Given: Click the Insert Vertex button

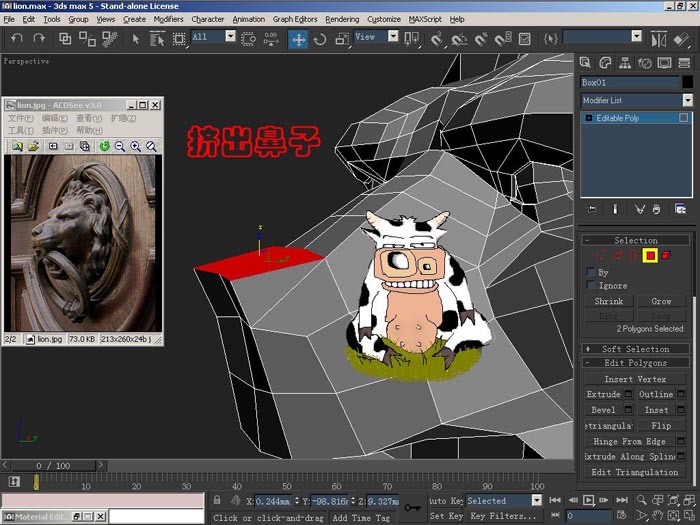Looking at the screenshot, I should 635,379.
